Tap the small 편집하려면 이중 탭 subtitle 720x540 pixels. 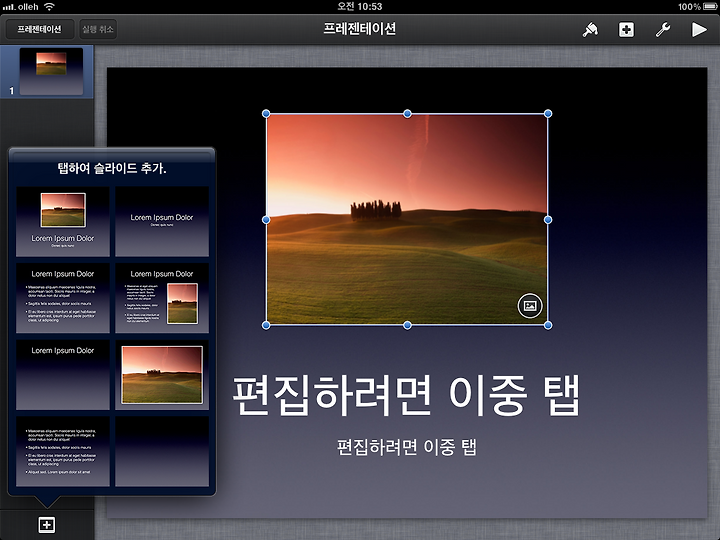[407, 447]
